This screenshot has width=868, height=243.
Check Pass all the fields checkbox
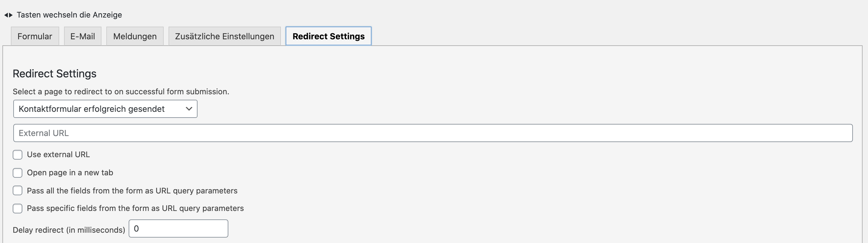pos(18,191)
